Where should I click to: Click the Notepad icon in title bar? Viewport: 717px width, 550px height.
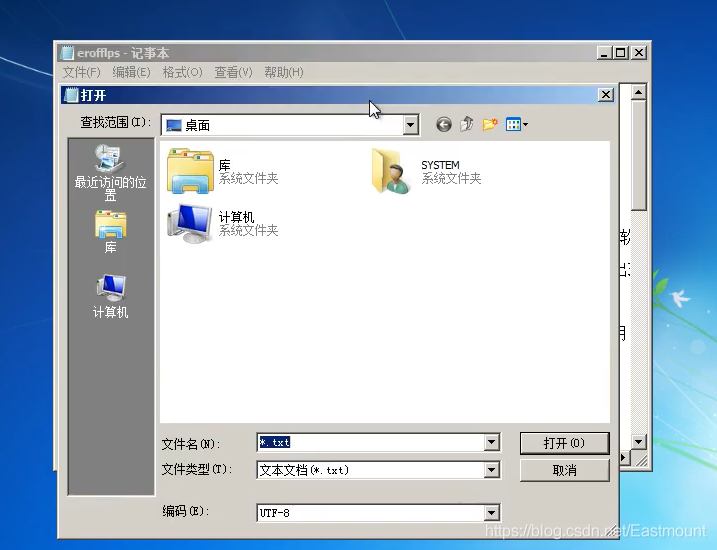67,53
